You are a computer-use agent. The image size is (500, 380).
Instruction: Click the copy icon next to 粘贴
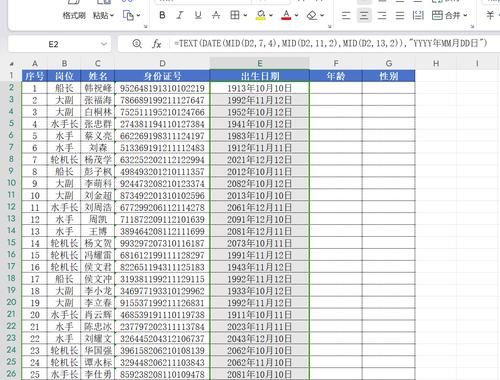click(128, 15)
